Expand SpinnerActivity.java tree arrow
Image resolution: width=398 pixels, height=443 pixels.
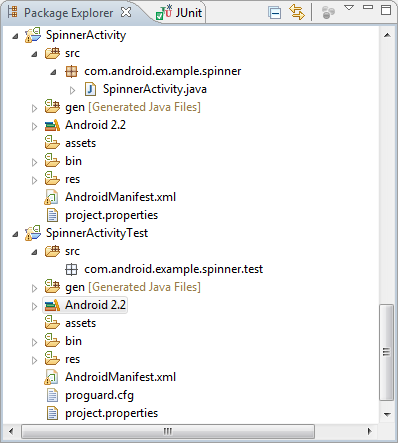coord(72,90)
